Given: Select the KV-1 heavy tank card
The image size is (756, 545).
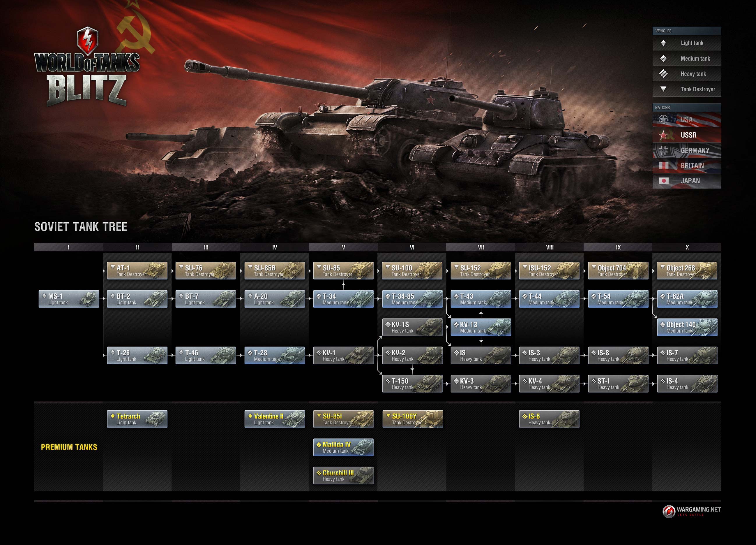Looking at the screenshot, I should click(x=343, y=355).
